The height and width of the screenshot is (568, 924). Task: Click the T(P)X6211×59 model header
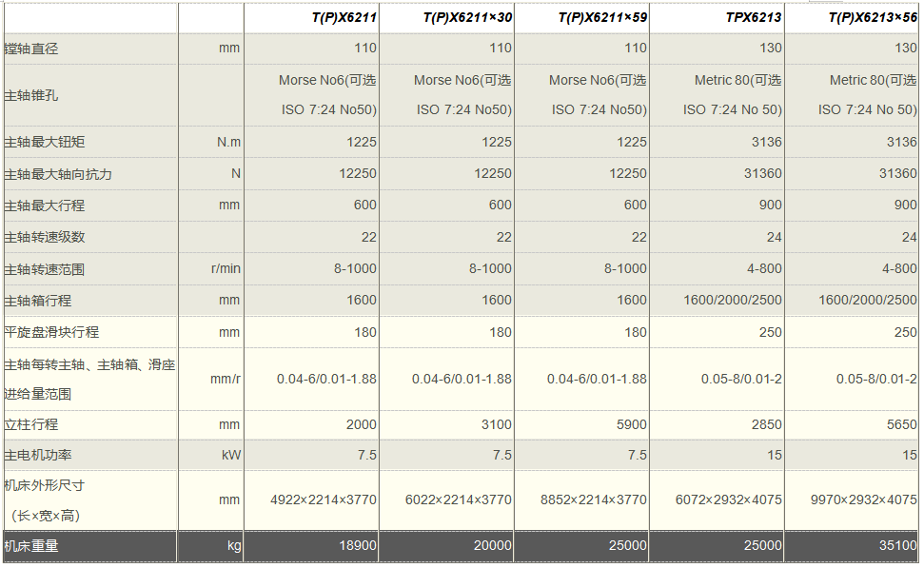[602, 17]
